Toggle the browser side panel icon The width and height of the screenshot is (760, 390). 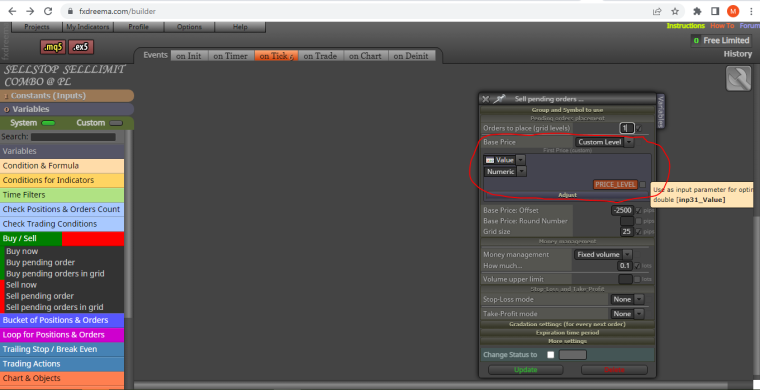pyautogui.click(x=715, y=11)
